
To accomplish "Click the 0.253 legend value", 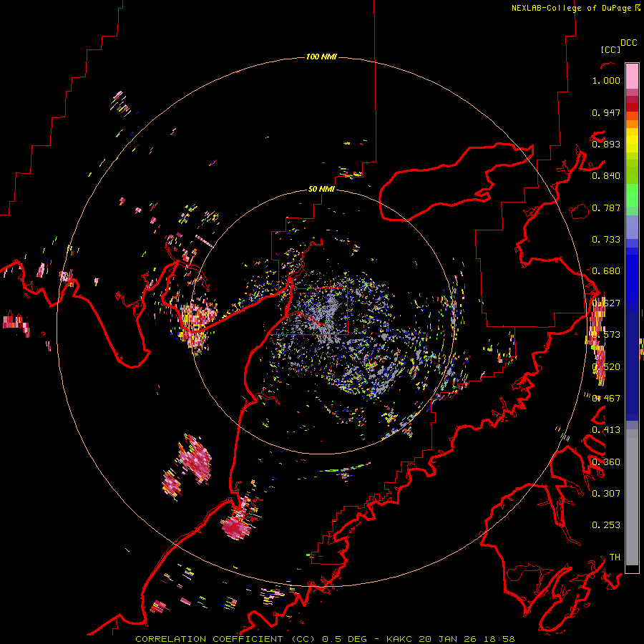I will pyautogui.click(x=606, y=525).
